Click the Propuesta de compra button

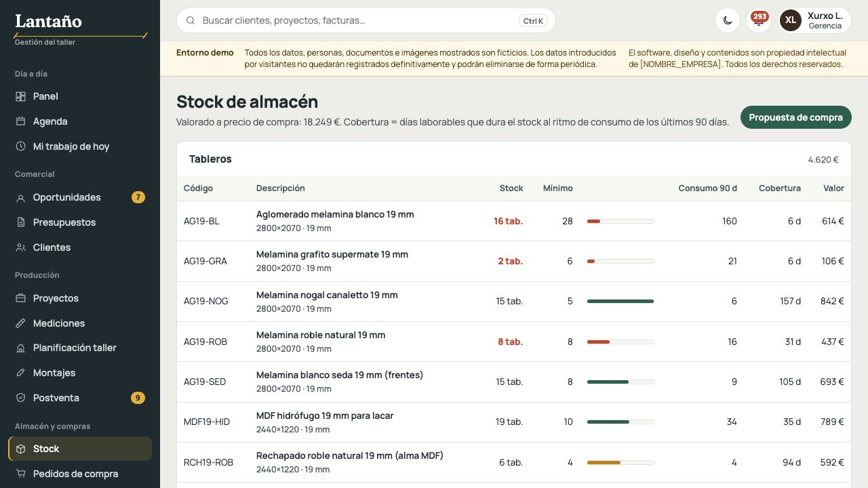(795, 117)
